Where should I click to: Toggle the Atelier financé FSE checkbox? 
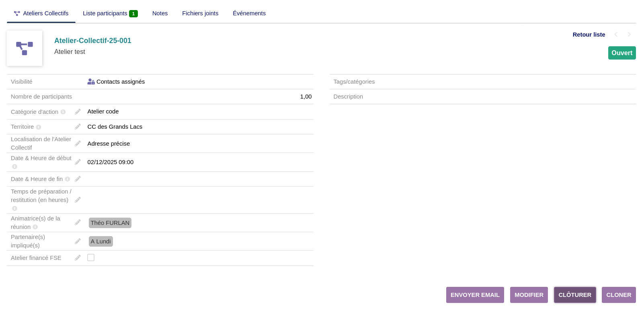click(91, 257)
